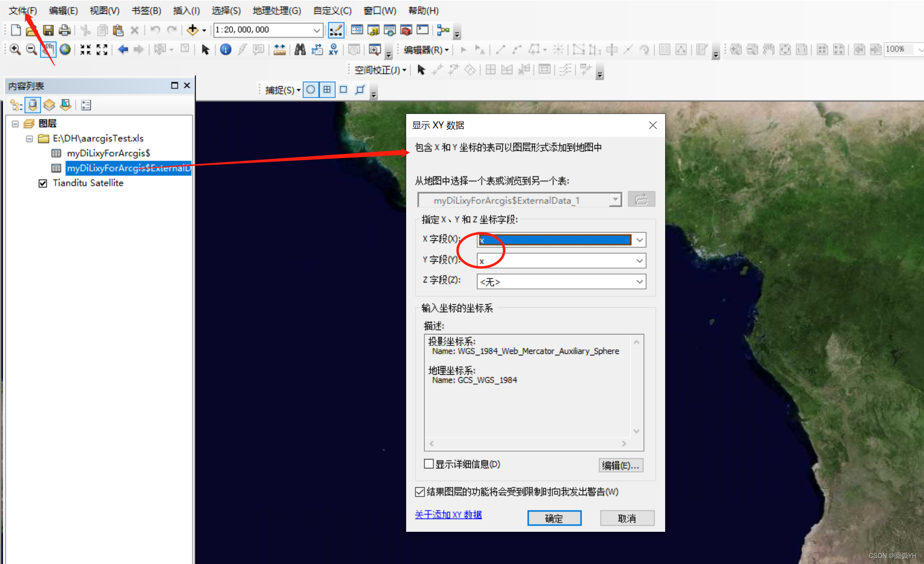924x564 pixels.
Task: Select the Identify tool
Action: tap(226, 50)
